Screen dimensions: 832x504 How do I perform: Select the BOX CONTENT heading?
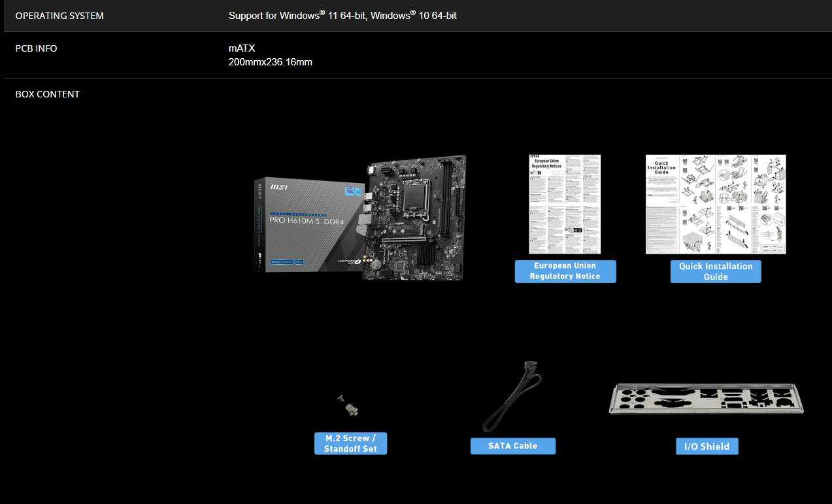pos(48,94)
